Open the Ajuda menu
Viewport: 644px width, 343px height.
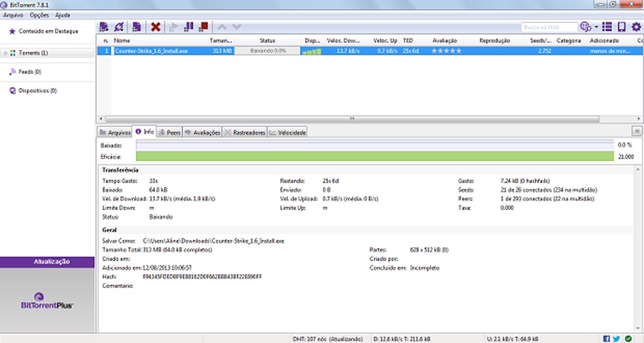click(62, 15)
